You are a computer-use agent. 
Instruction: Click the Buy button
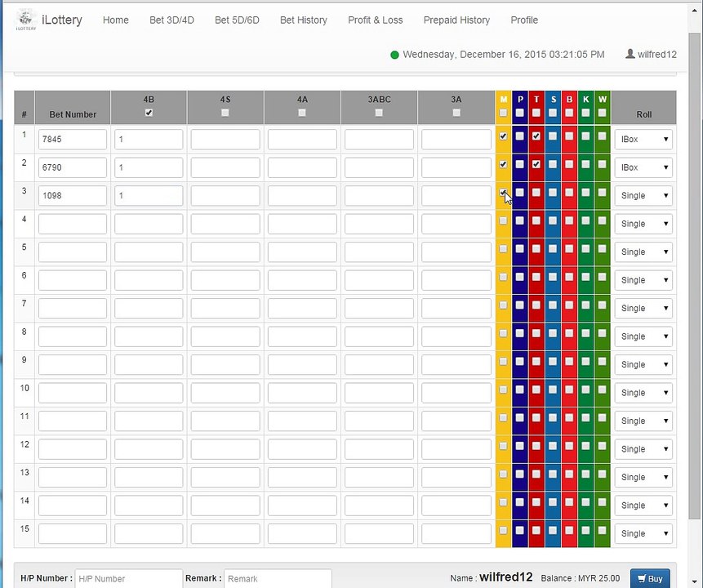pos(650,578)
